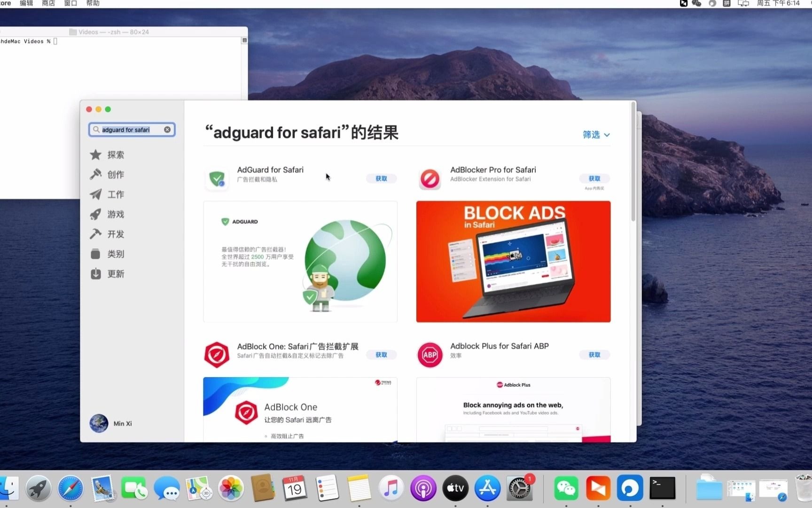Image resolution: width=812 pixels, height=508 pixels.
Task: Open the AdBlock One preview image
Action: (x=300, y=409)
